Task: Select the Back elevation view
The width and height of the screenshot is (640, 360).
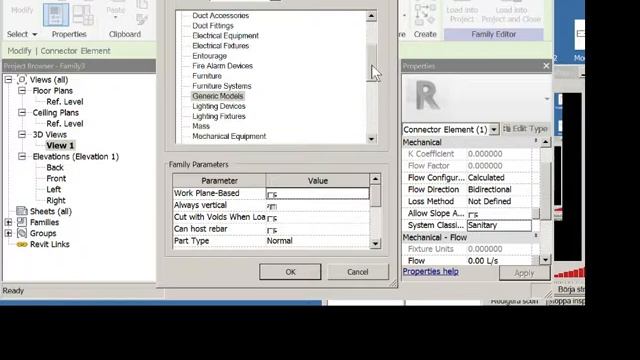Action: [55, 167]
